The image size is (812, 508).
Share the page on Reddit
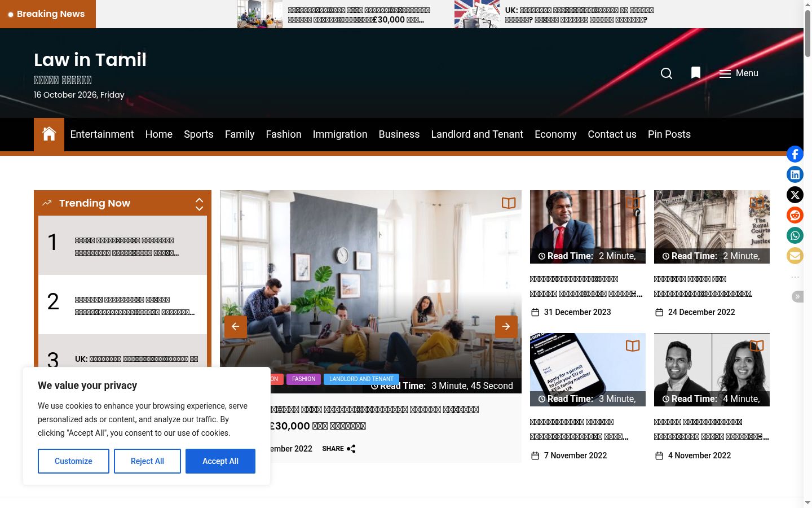click(795, 215)
